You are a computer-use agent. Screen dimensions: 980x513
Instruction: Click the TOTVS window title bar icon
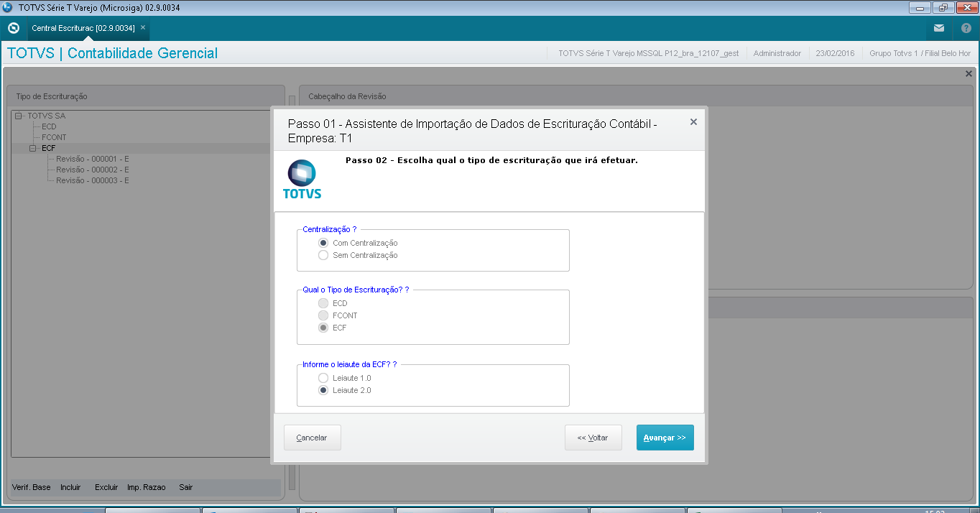pos(7,7)
